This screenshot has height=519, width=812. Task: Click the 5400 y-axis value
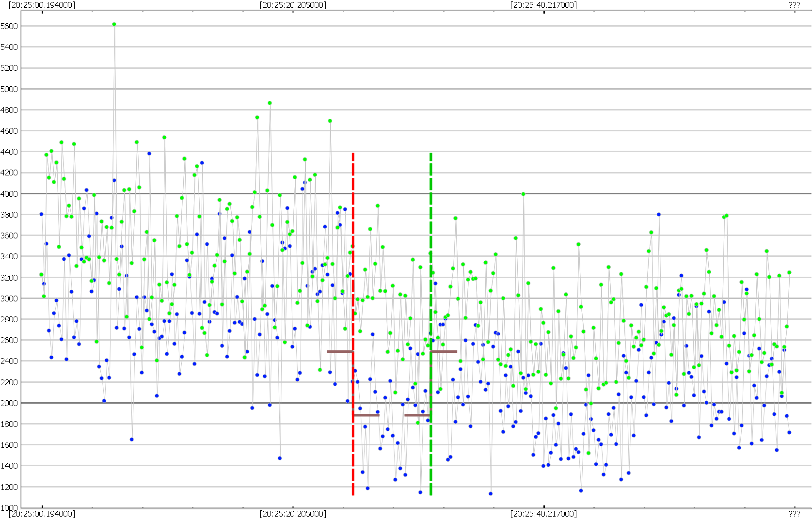coord(9,47)
